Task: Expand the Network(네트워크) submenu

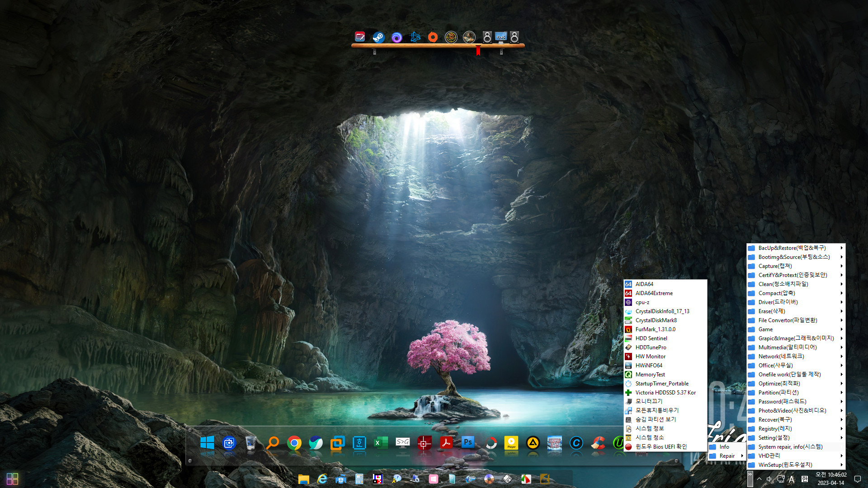Action: coord(796,356)
